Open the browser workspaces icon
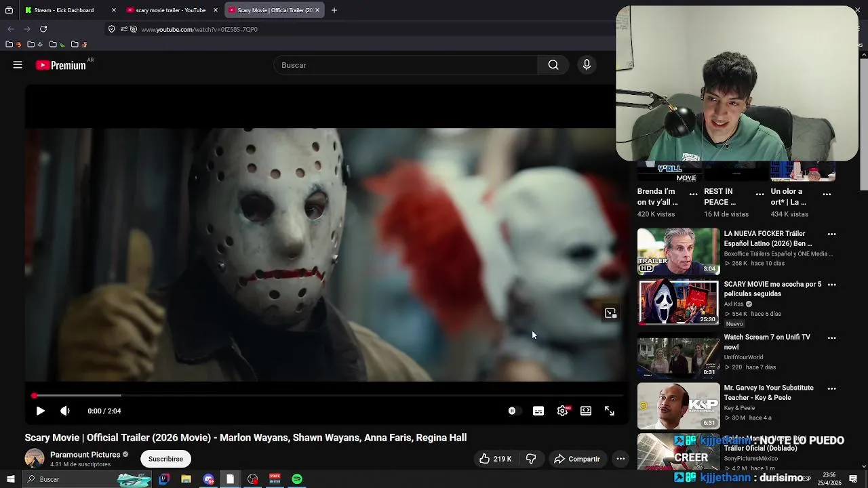This screenshot has width=868, height=488. pyautogui.click(x=9, y=10)
